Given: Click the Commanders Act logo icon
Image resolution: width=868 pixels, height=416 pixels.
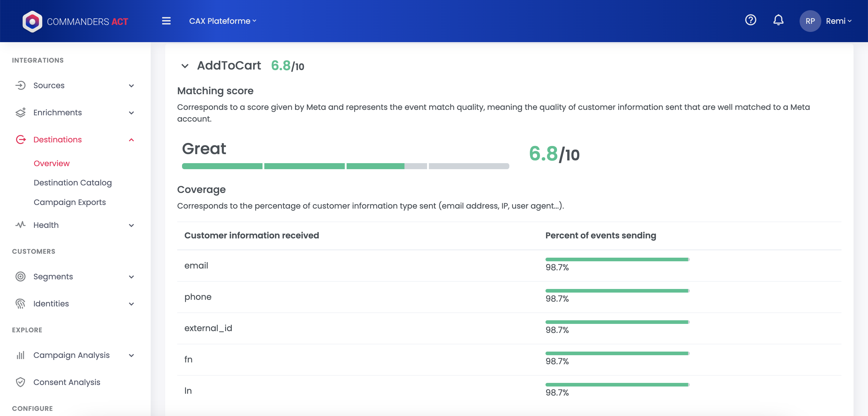Looking at the screenshot, I should (32, 22).
